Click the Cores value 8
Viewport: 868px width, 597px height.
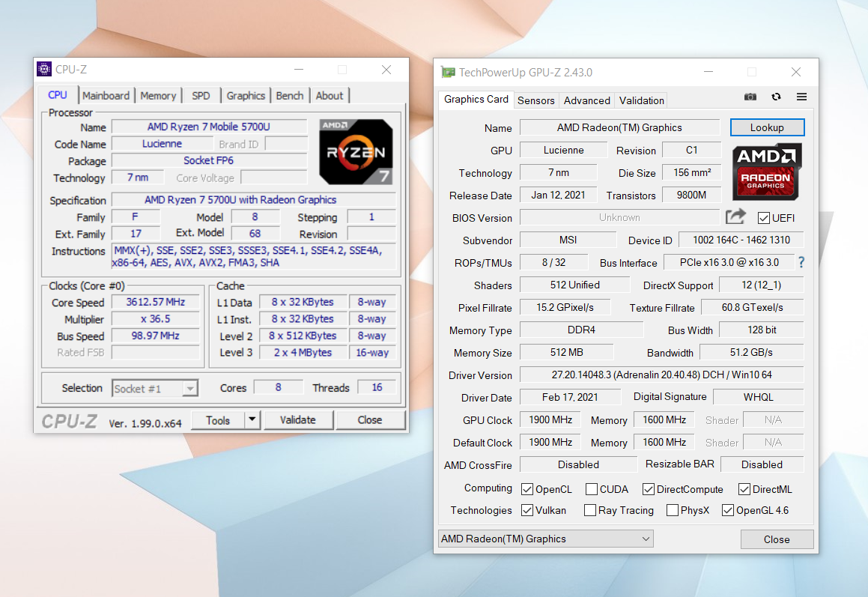pyautogui.click(x=279, y=387)
